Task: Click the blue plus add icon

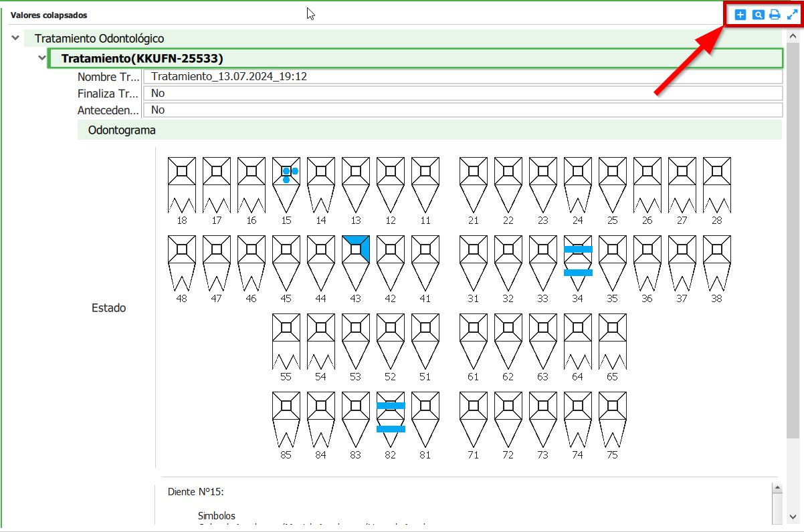Action: pyautogui.click(x=740, y=15)
